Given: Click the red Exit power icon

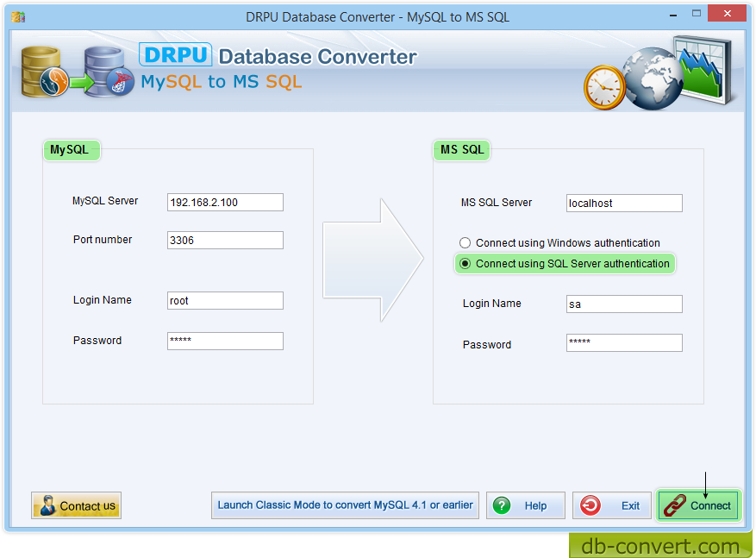Looking at the screenshot, I should (x=590, y=505).
